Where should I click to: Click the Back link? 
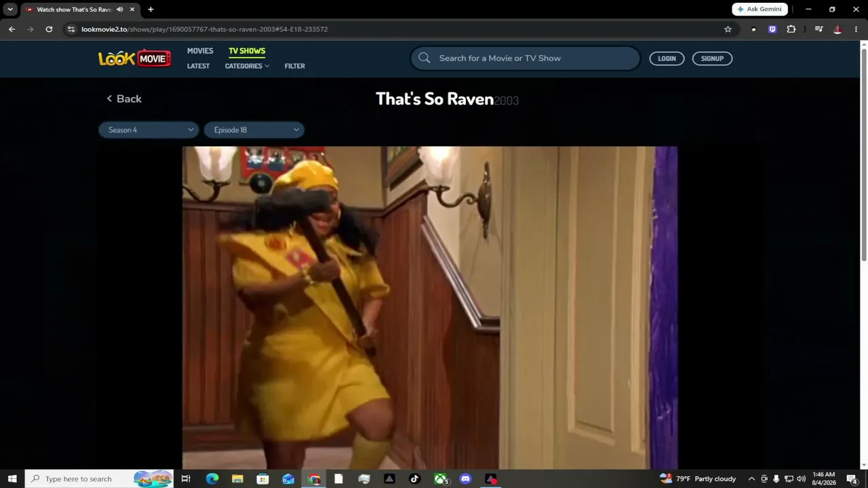point(124,99)
